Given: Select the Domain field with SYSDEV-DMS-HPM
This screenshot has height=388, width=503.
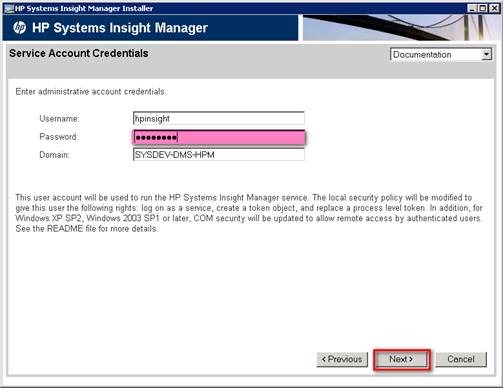Looking at the screenshot, I should click(219, 155).
